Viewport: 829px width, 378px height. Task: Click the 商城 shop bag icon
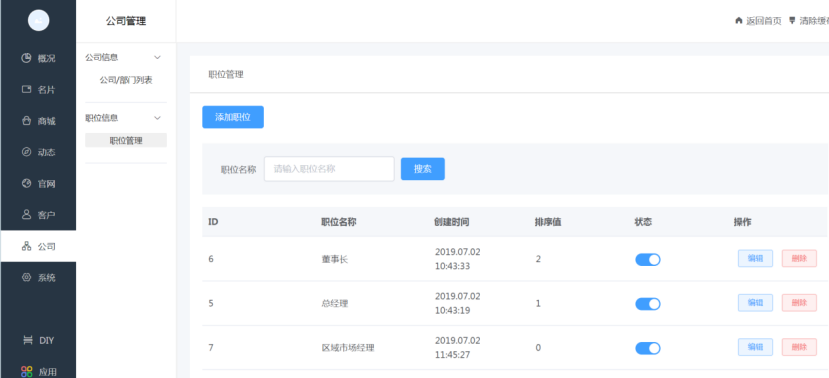pos(26,121)
